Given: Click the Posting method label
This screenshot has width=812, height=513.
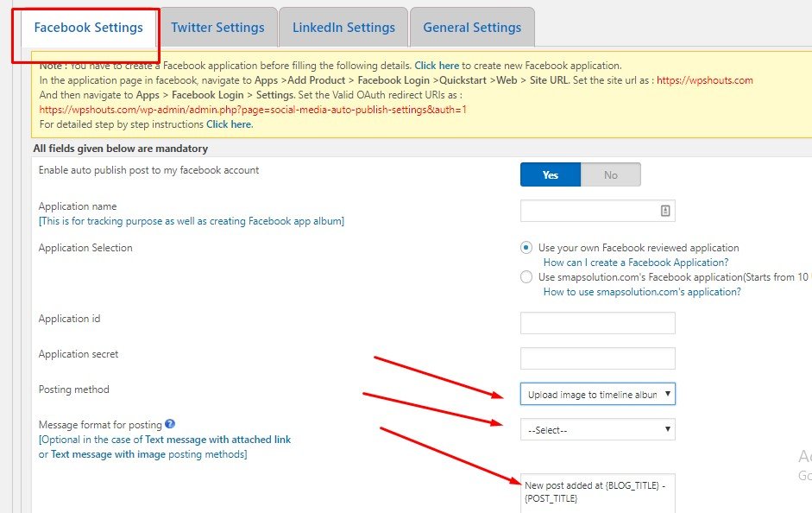Looking at the screenshot, I should 74,389.
